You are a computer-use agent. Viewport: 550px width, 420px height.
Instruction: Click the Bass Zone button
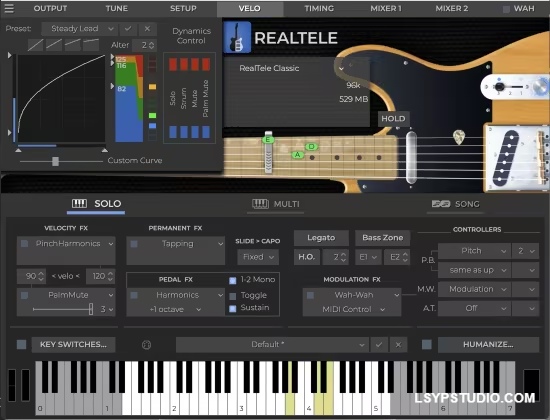click(x=383, y=238)
